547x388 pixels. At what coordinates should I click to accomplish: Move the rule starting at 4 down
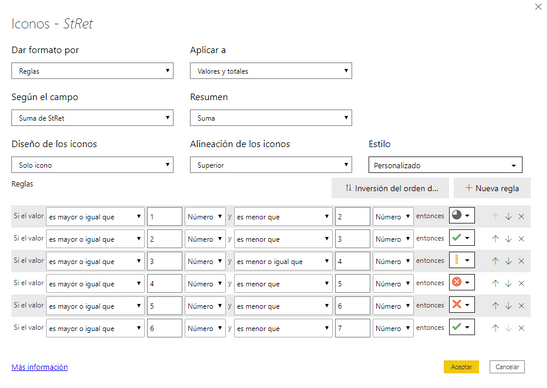(508, 284)
